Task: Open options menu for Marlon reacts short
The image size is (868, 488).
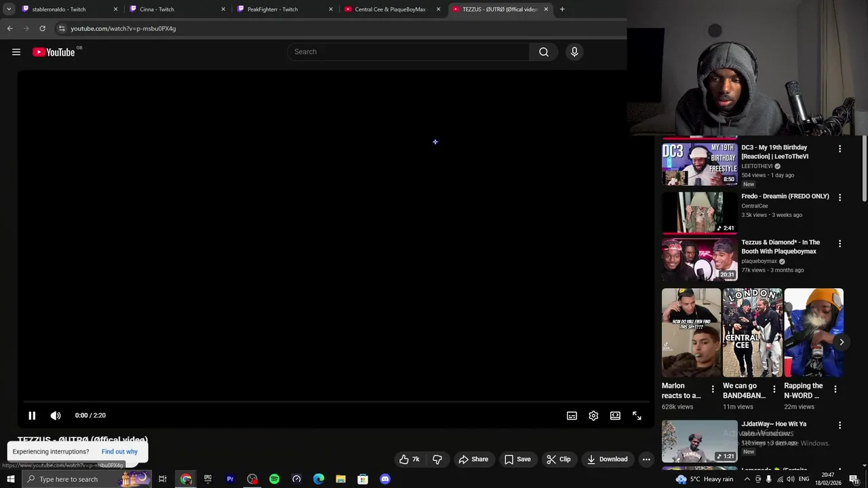Action: click(712, 389)
